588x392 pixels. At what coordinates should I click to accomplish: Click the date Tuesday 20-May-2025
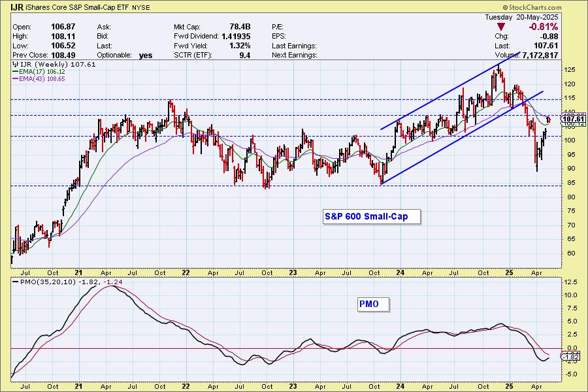[521, 17]
